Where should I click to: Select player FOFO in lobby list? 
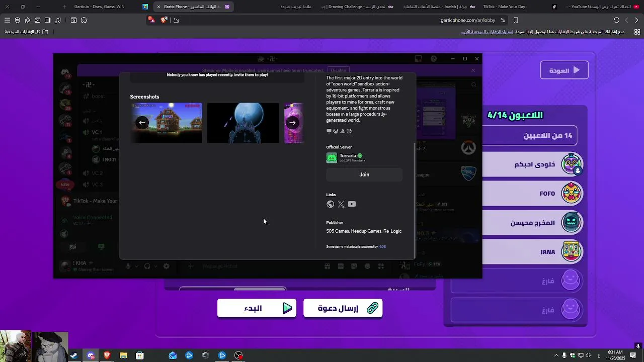pos(533,194)
